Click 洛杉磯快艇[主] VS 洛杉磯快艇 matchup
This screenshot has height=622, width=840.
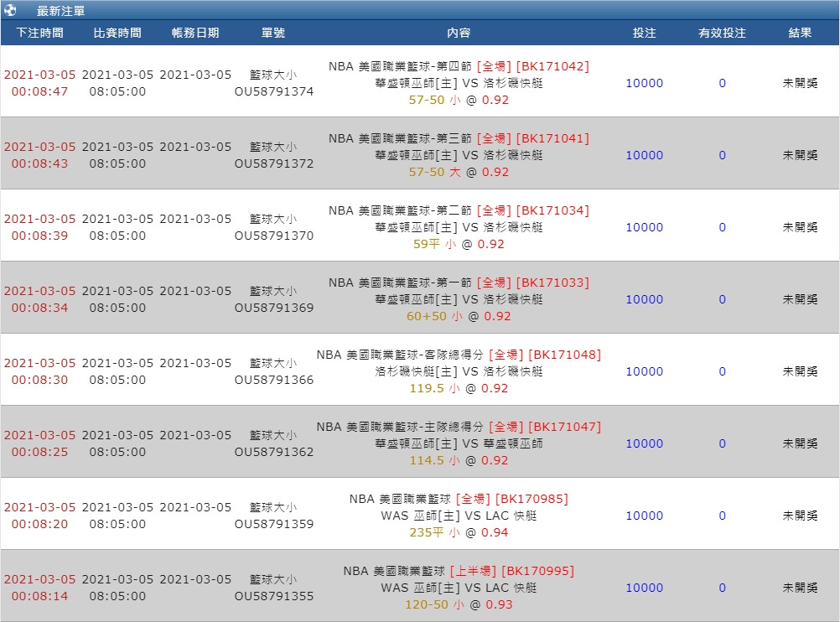pos(459,371)
